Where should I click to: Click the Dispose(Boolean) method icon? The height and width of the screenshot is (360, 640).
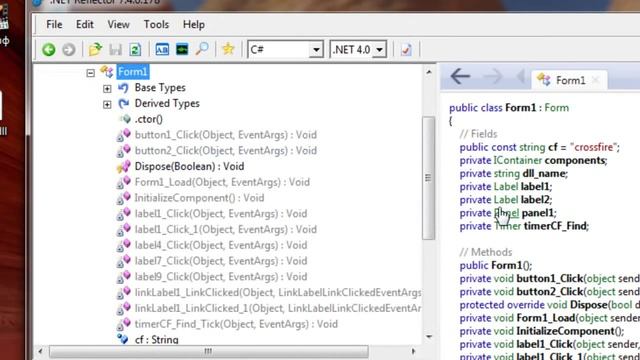click(x=124, y=166)
